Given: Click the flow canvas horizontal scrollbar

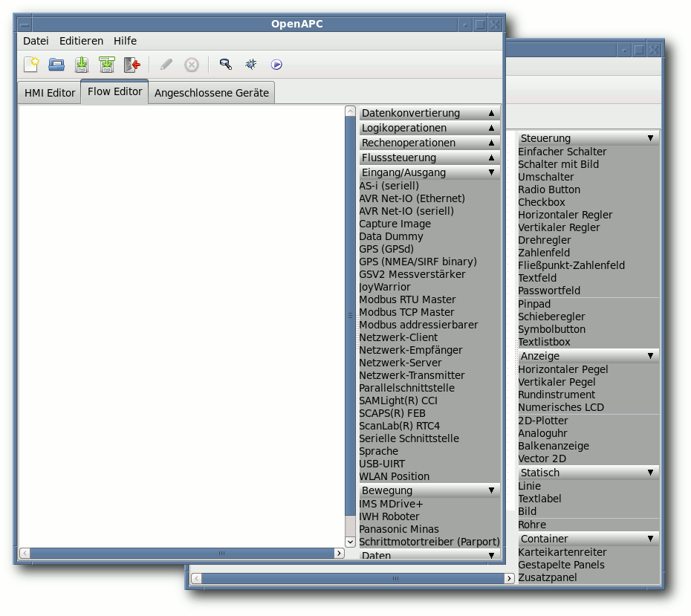Looking at the screenshot, I should 182,553.
